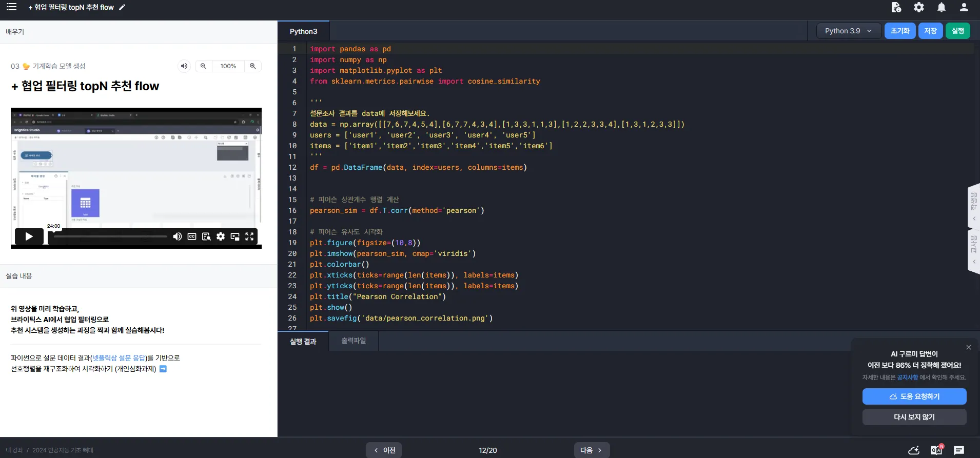980x458 pixels.
Task: Click line 16 pearson_sim code
Action: click(x=397, y=210)
